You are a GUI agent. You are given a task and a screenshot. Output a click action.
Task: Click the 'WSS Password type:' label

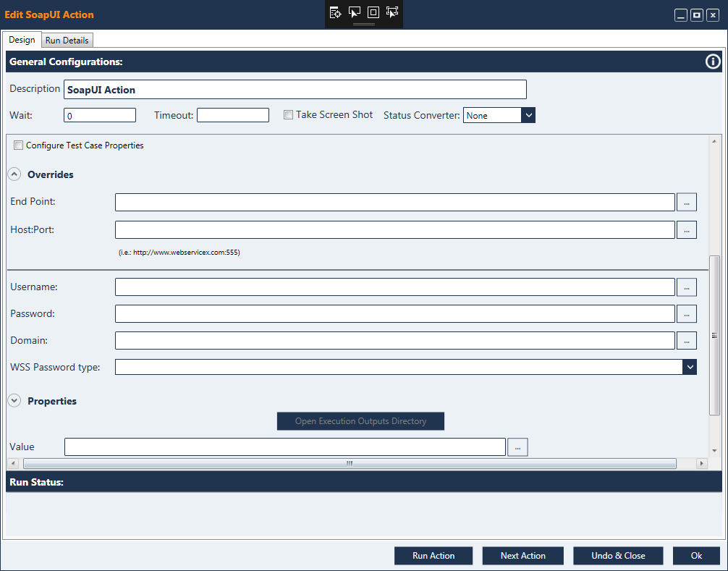click(55, 367)
